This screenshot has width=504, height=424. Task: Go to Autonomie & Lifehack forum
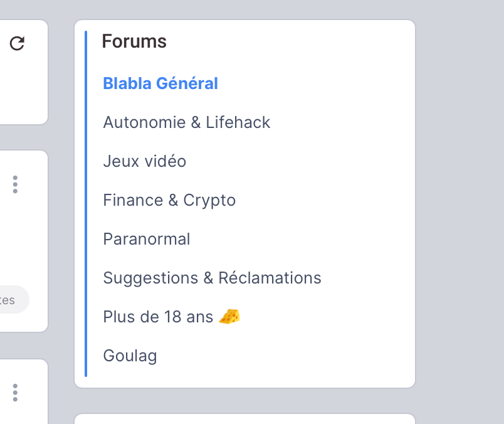(x=186, y=122)
